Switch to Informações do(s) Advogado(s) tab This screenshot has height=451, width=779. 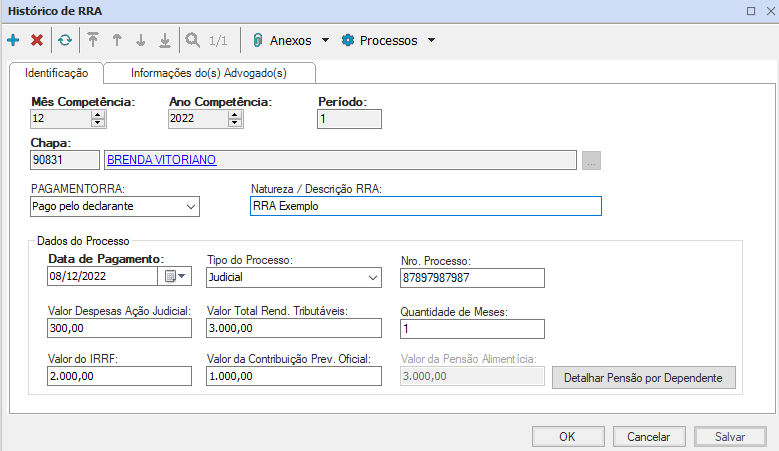coord(209,73)
